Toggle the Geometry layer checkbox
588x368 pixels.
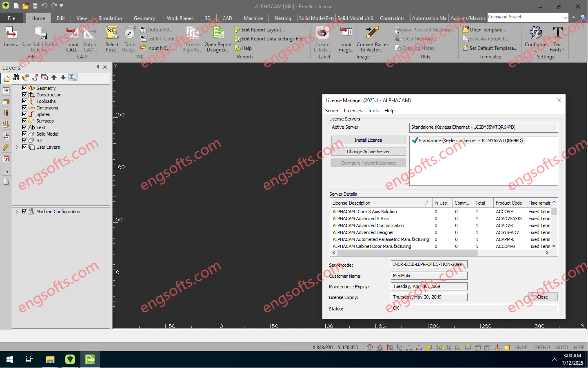pos(24,88)
